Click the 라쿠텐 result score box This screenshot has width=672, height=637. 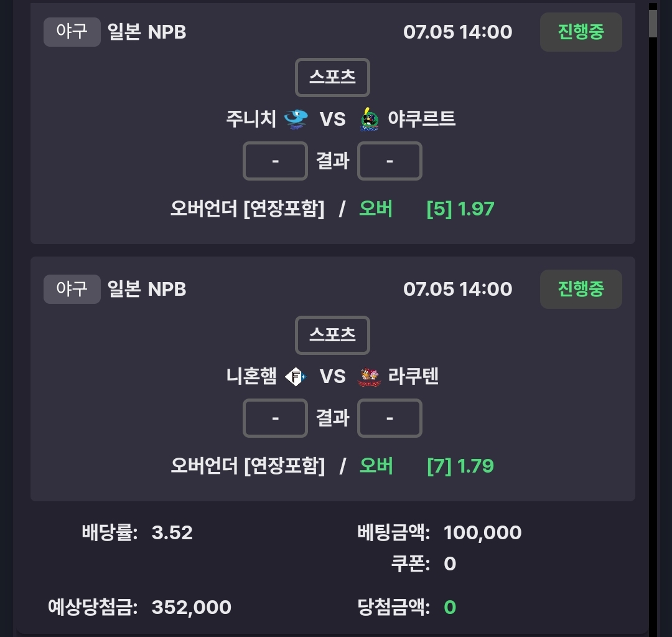point(390,418)
